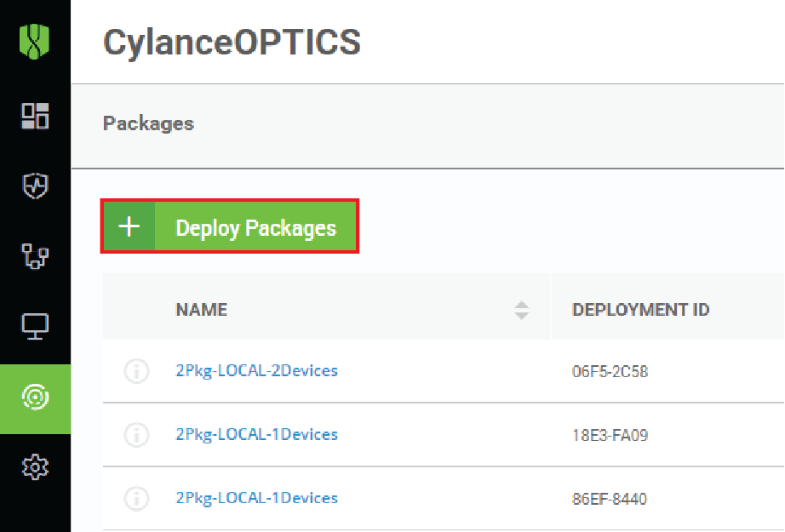Viewport: 785px width, 532px height.
Task: Open the Zones sidebar icon
Action: pos(35,255)
